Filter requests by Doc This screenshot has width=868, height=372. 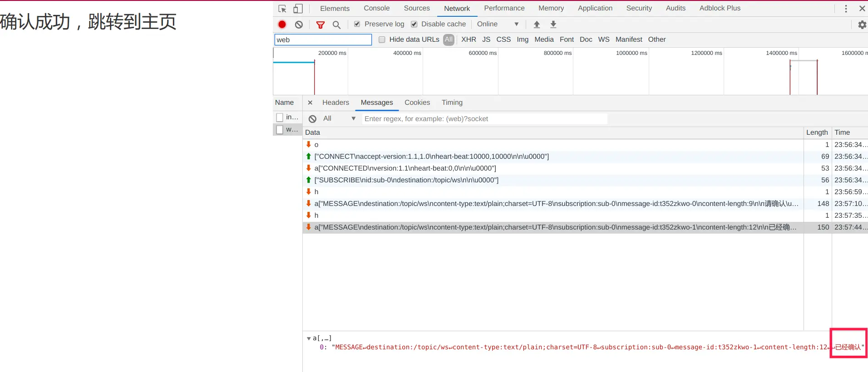pyautogui.click(x=586, y=39)
